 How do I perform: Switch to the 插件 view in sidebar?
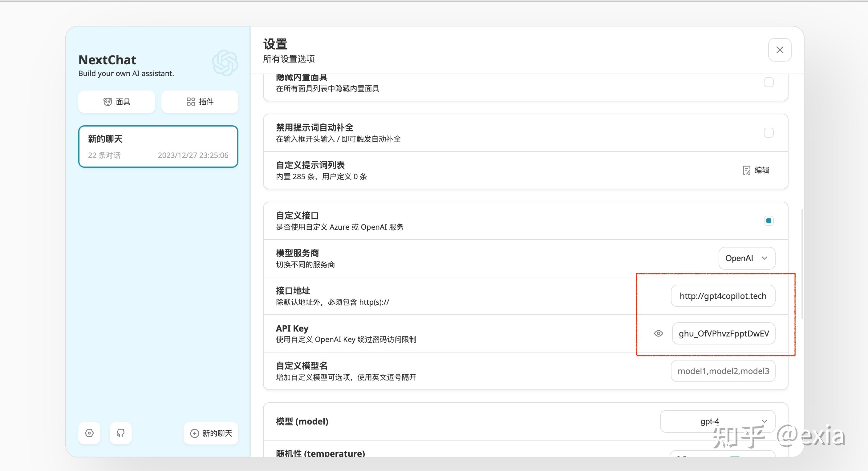pyautogui.click(x=200, y=101)
